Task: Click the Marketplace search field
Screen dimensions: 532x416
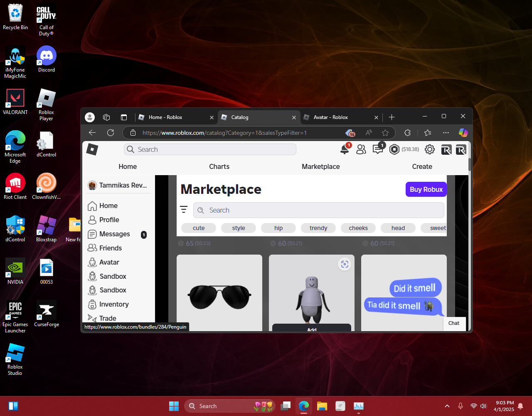Action: (x=318, y=210)
